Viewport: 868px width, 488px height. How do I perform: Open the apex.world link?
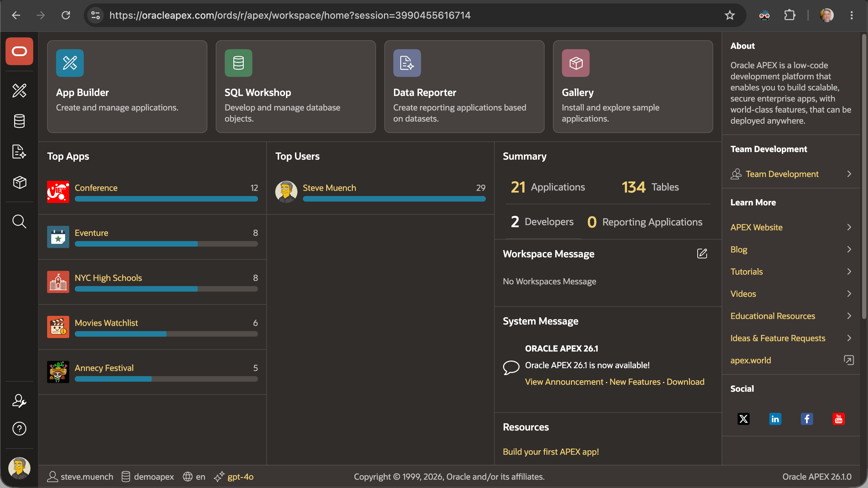[751, 360]
